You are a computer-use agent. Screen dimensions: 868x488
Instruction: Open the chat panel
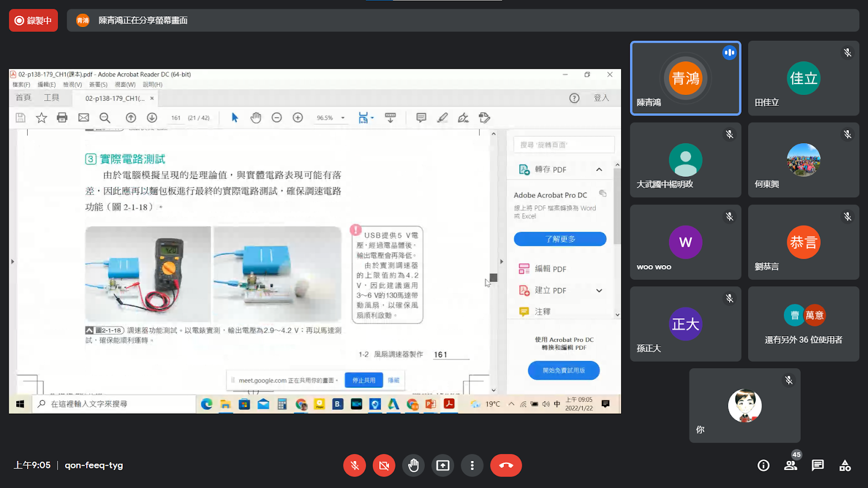click(x=818, y=465)
